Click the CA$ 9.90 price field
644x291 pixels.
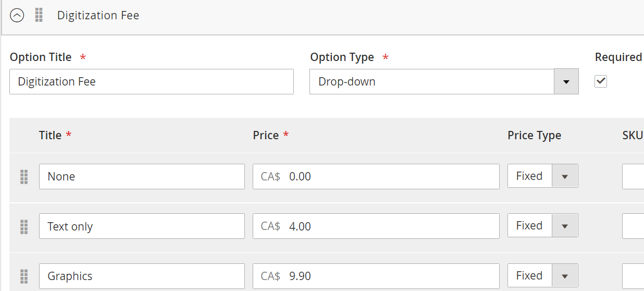(x=376, y=276)
